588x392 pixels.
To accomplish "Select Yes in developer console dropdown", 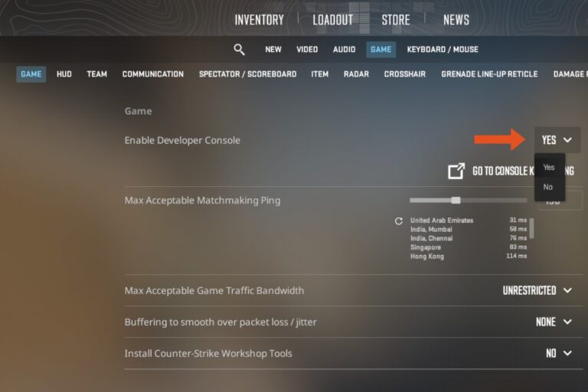I will coord(549,167).
